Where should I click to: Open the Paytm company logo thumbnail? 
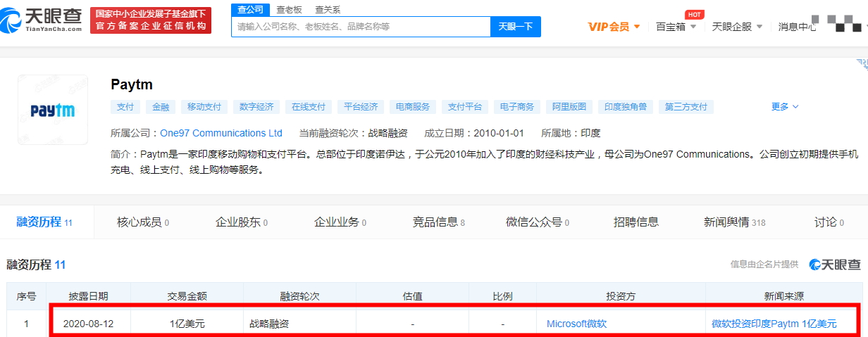point(53,110)
